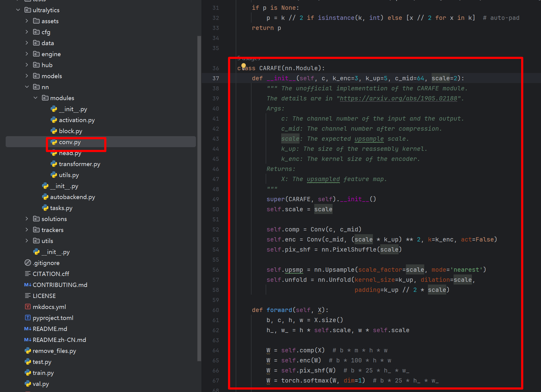The image size is (541, 392).
Task: Open utils.py in the modules folder
Action: [69, 175]
